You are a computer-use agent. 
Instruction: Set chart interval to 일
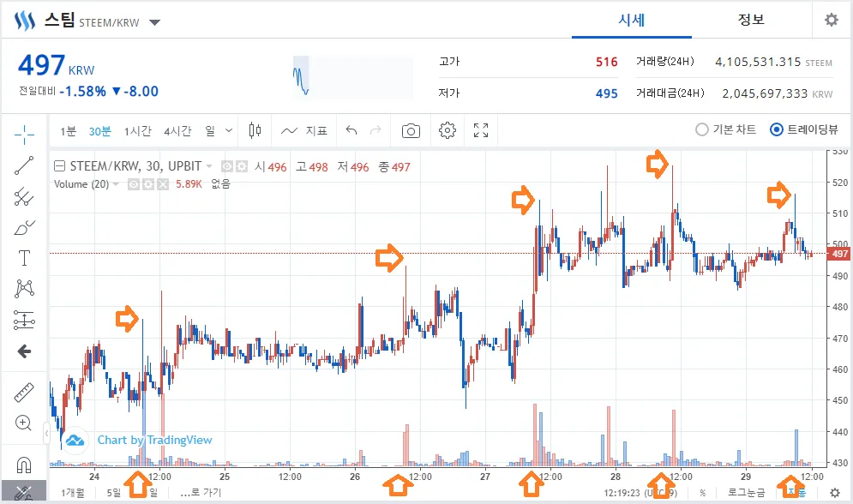point(210,131)
